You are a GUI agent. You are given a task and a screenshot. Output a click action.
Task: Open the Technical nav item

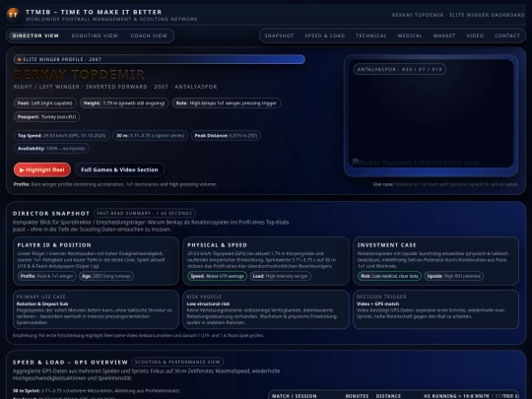click(x=370, y=35)
